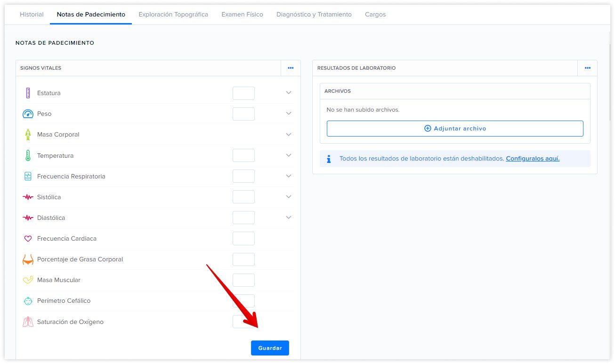
Task: Click the Estatura ruler icon
Action: [28, 93]
